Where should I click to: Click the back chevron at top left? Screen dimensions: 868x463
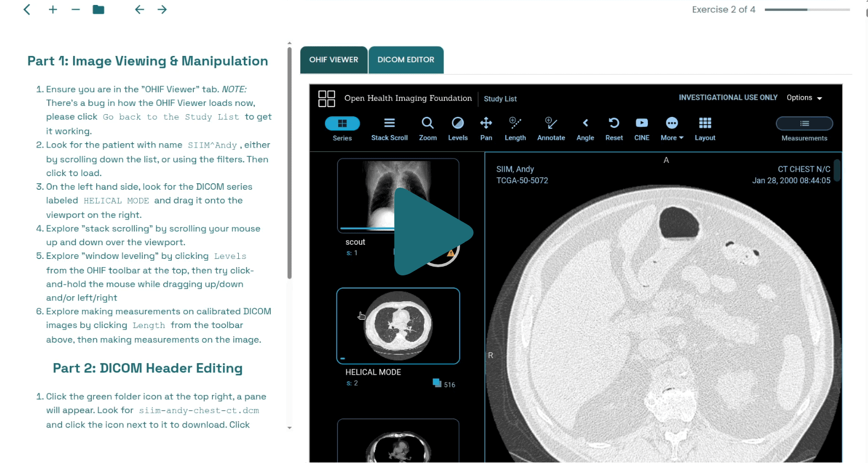coord(27,9)
